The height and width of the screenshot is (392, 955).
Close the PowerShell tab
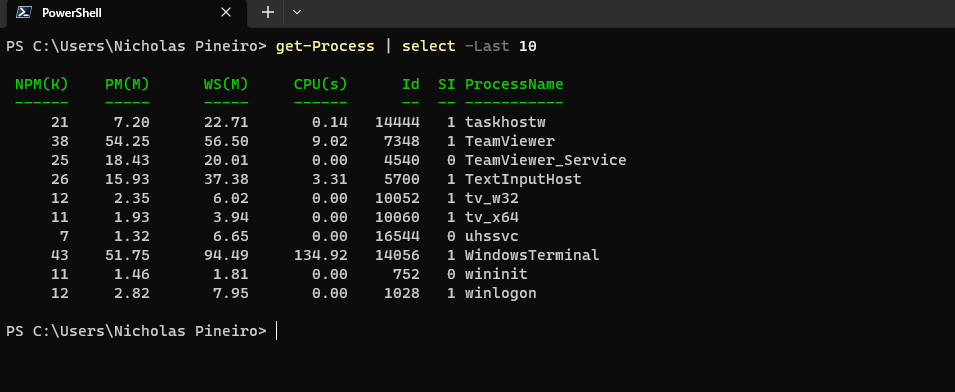(x=226, y=12)
